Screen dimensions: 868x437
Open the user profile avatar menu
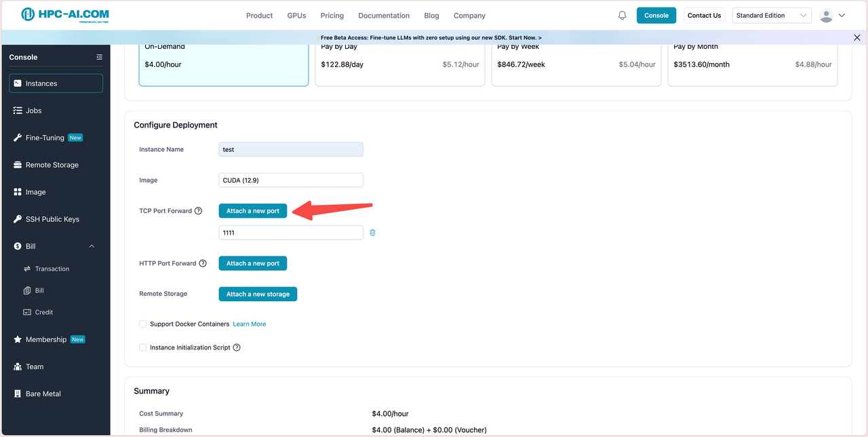pos(831,16)
